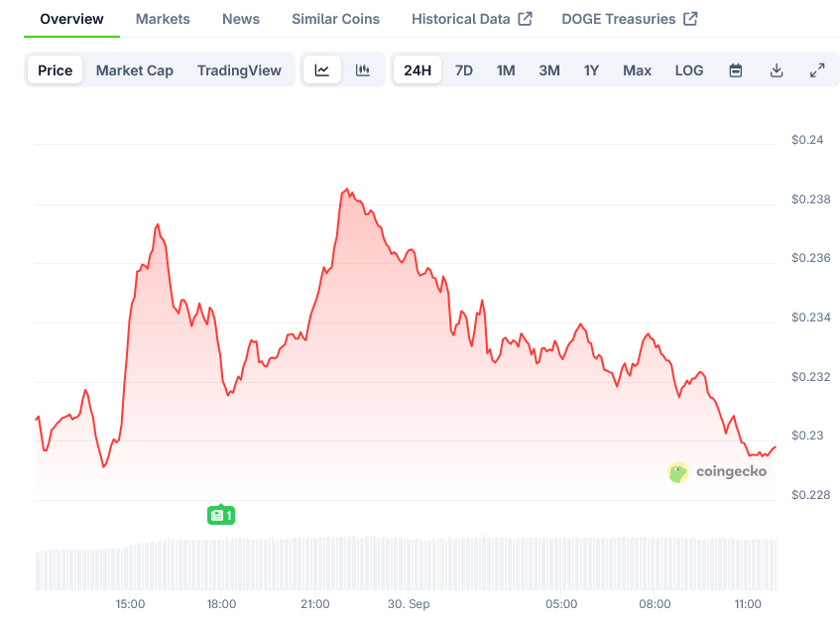
Task: Expand chart to fullscreen
Action: click(817, 70)
